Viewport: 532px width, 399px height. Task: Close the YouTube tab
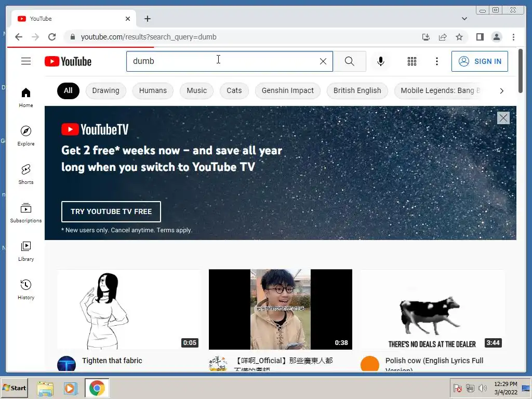coord(128,19)
